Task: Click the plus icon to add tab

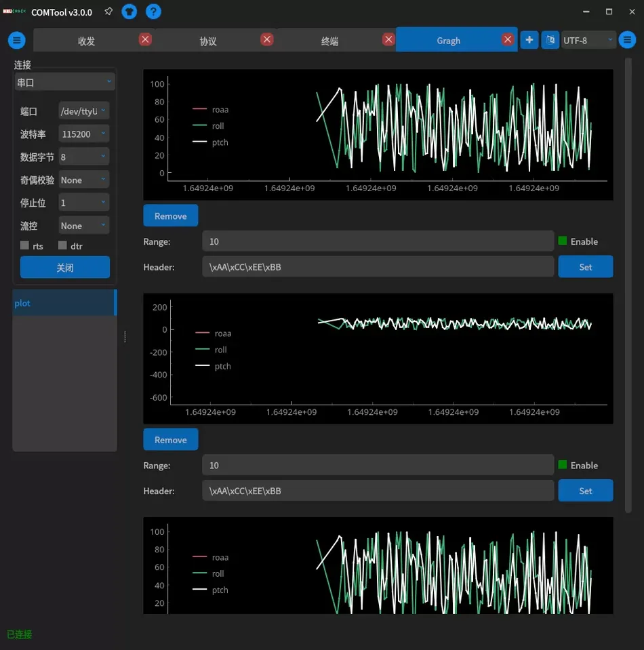Action: coord(529,40)
